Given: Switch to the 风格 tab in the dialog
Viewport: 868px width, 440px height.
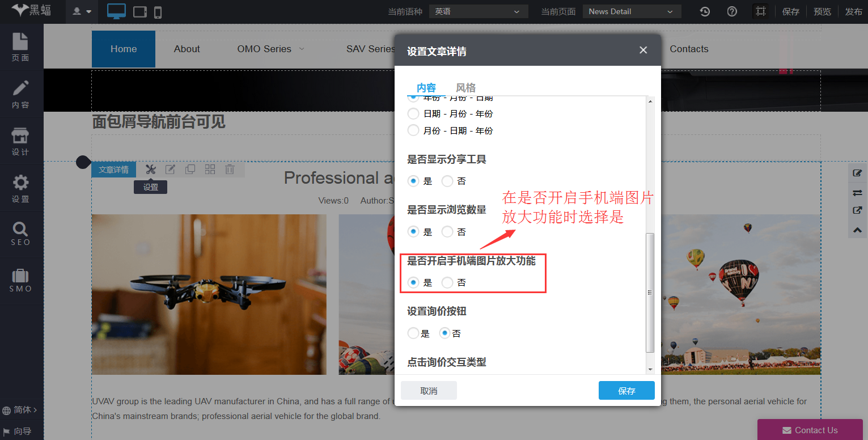Looking at the screenshot, I should tap(465, 87).
